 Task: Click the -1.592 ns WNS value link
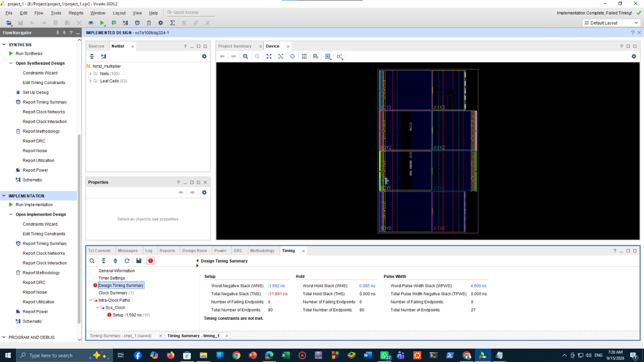276,286
